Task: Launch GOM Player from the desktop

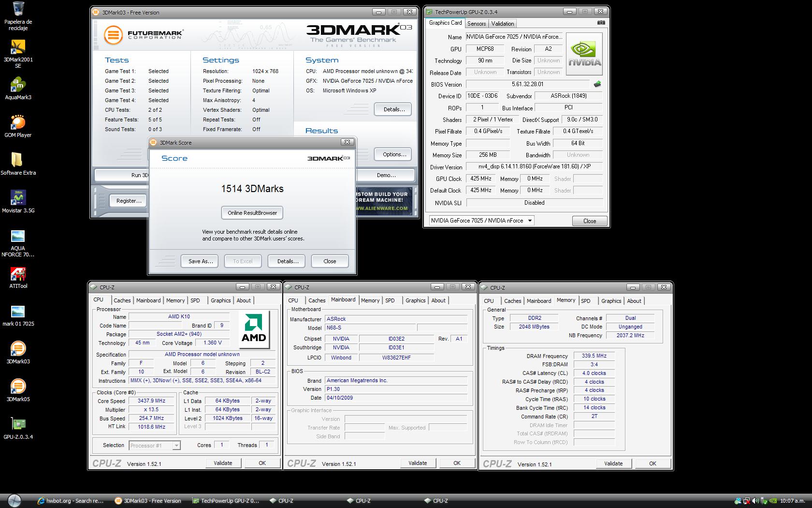Action: pyautogui.click(x=18, y=126)
